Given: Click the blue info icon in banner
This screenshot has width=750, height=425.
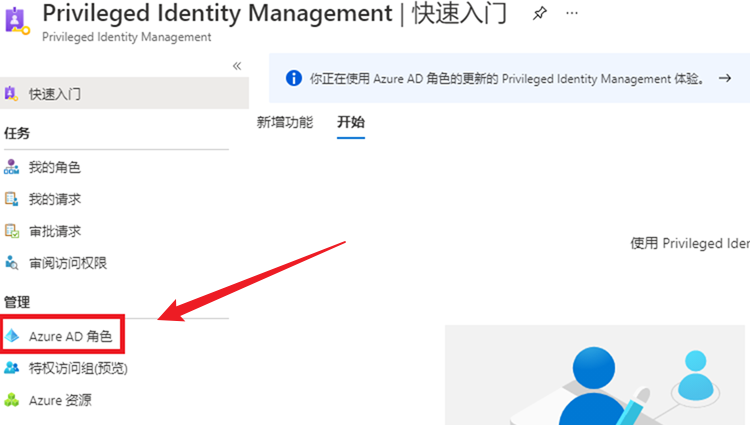Looking at the screenshot, I should click(x=294, y=78).
